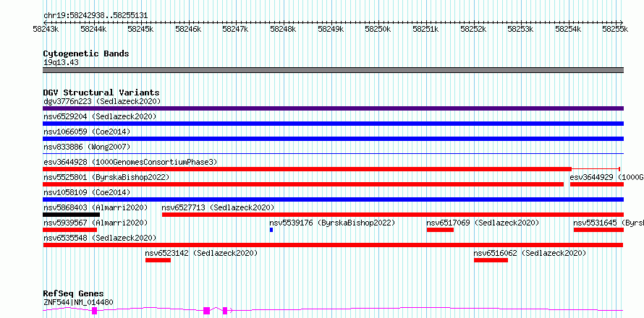The image size is (644, 318).
Task: Click the nsv1066059 (Coe2014) label
Action: click(87, 132)
